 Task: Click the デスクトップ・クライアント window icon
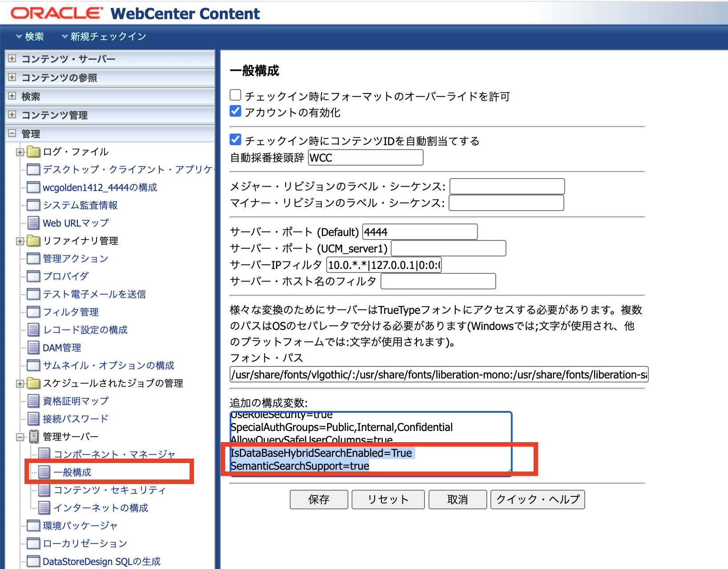point(33,170)
